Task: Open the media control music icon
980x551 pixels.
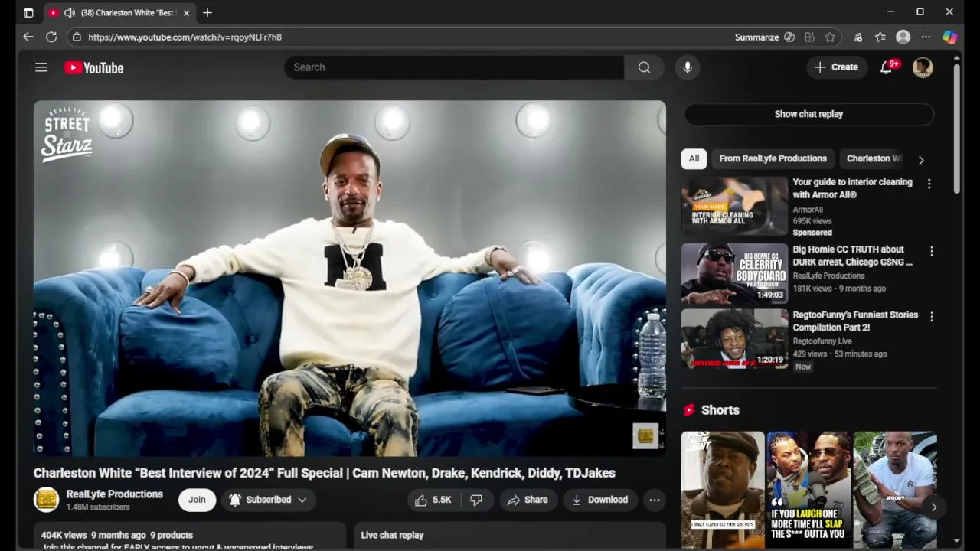Action: [857, 37]
